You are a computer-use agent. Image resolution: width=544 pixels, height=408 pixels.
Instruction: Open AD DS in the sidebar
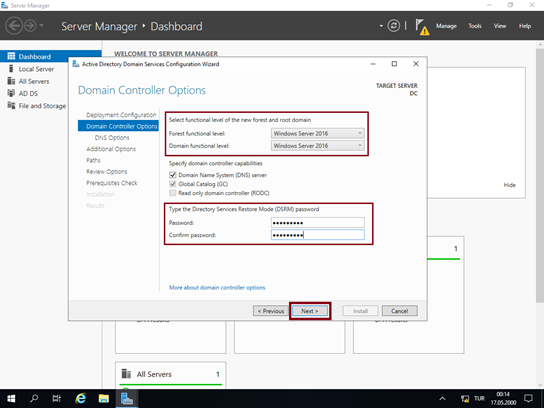click(x=28, y=93)
